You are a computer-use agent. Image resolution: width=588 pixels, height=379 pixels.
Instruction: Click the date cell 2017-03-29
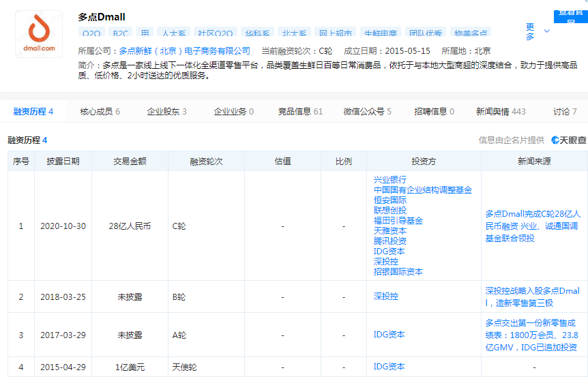pyautogui.click(x=63, y=335)
